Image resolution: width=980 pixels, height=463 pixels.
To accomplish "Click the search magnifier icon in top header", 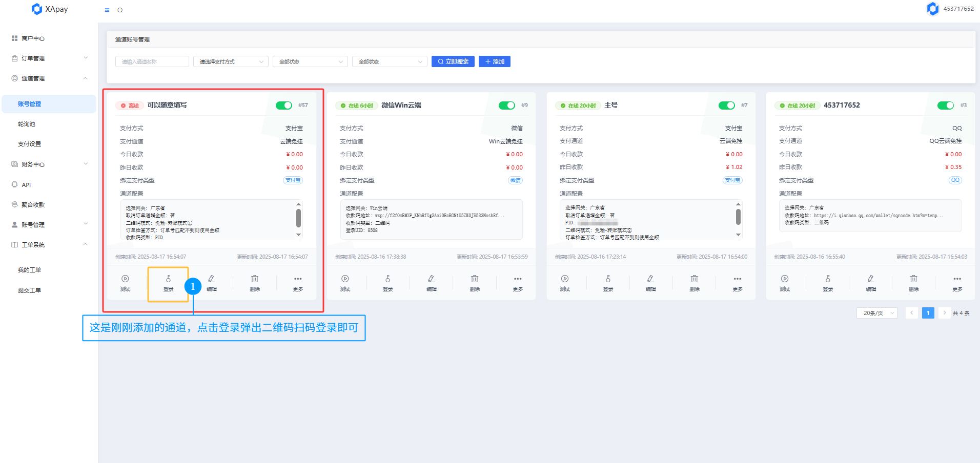I will click(x=120, y=10).
